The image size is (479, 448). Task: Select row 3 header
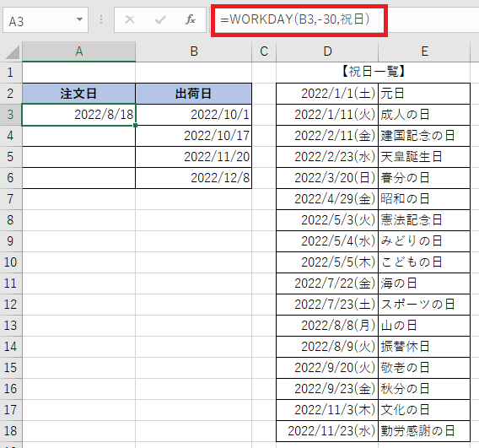(x=11, y=115)
